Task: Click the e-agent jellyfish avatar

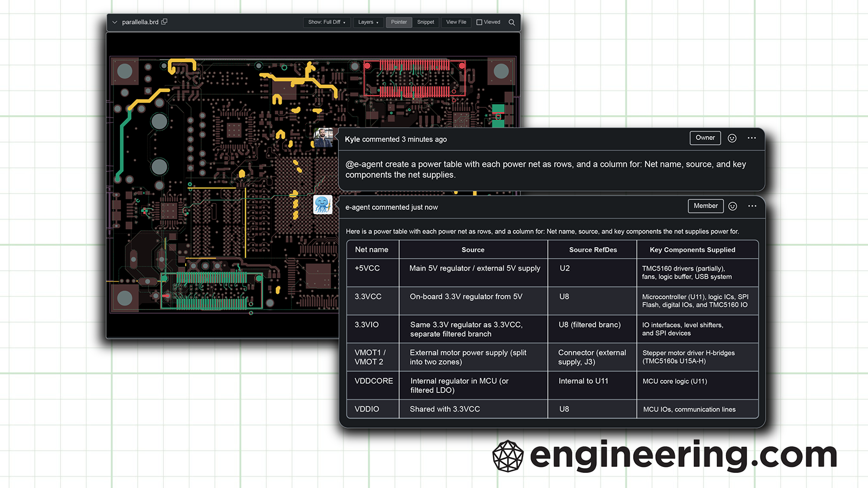Action: [323, 204]
